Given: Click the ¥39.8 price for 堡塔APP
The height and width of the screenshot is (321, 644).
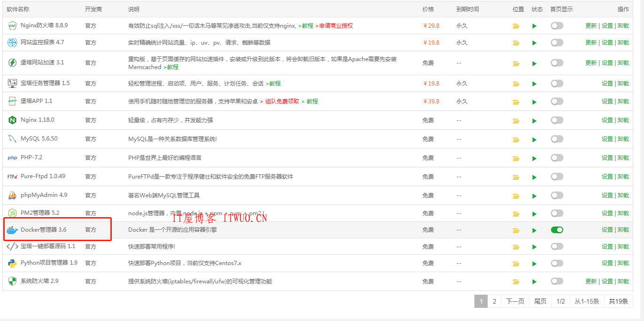Looking at the screenshot, I should coord(431,102).
